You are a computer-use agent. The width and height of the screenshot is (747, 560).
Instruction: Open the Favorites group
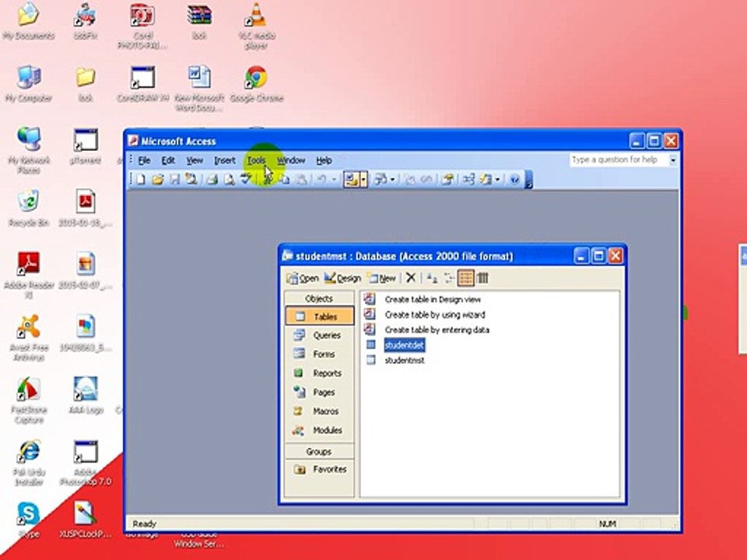(x=320, y=470)
